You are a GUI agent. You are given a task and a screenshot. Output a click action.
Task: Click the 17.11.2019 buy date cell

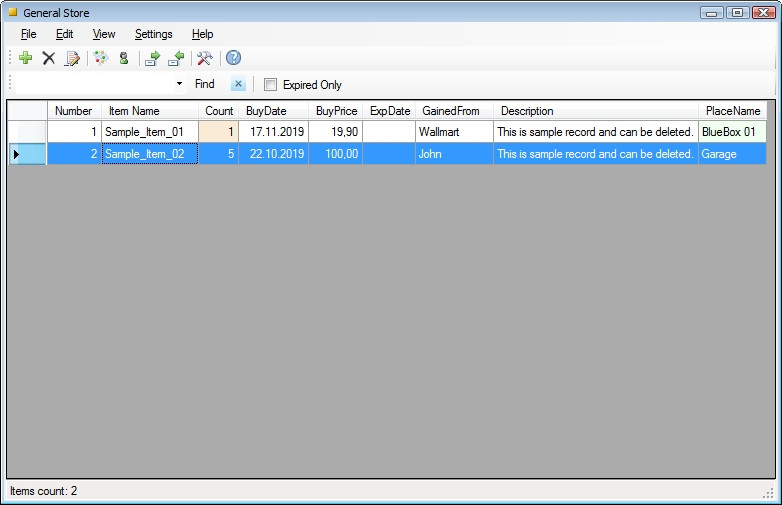coord(273,132)
